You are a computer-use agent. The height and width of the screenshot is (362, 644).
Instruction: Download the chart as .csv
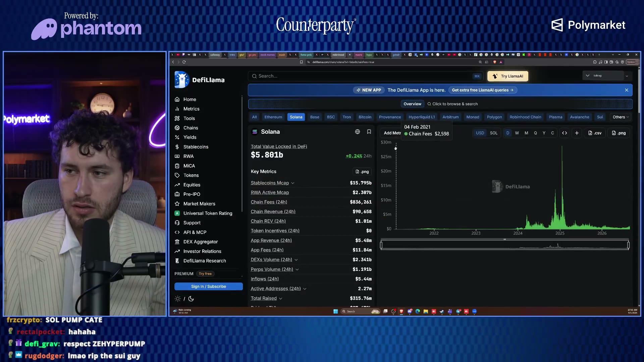pos(595,133)
